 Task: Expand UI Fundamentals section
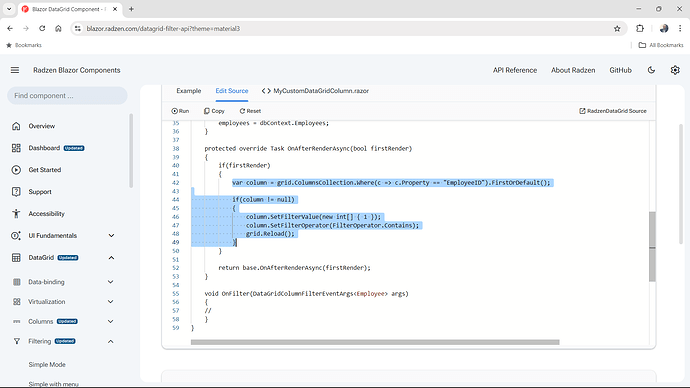[x=111, y=236]
